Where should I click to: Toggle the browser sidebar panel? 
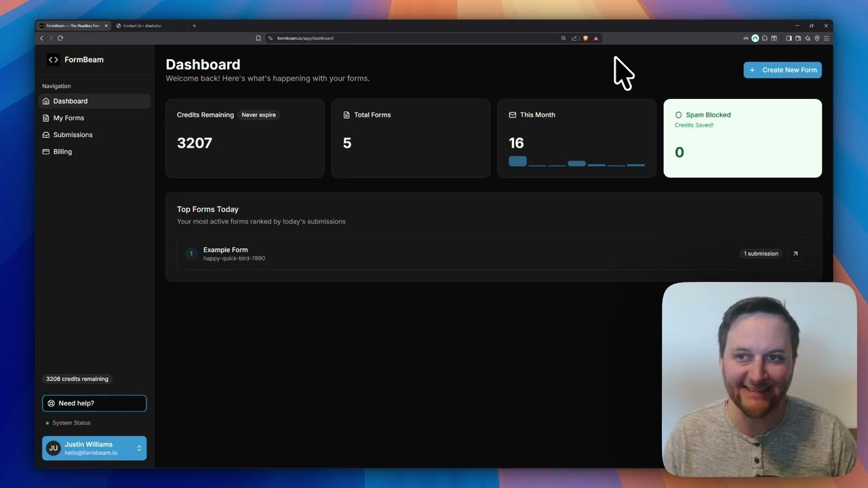(x=789, y=38)
